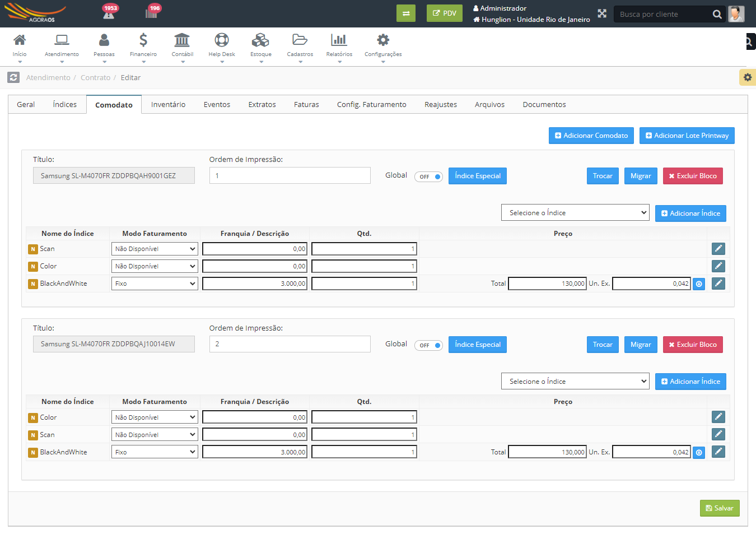
Task: Edit the Color index in second block
Action: 718,417
